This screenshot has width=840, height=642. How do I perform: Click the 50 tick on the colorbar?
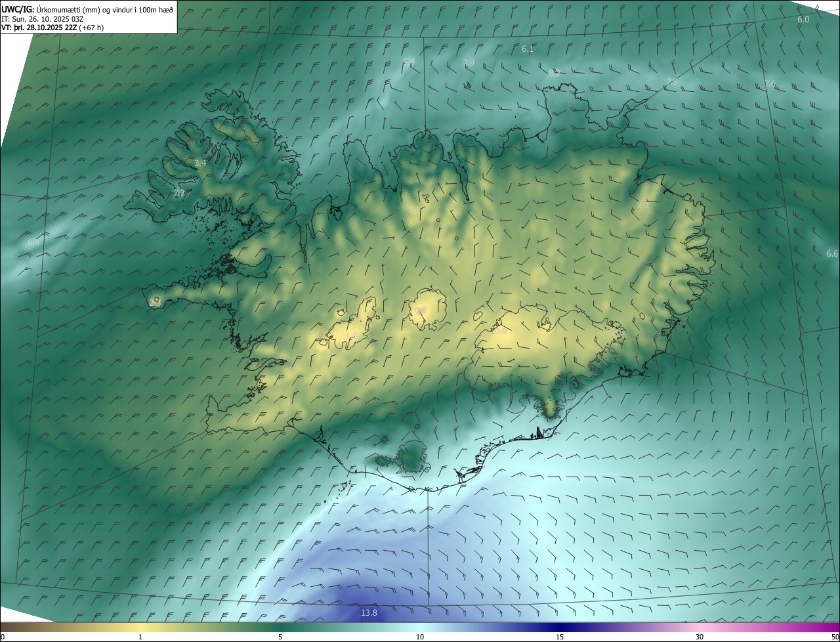(x=835, y=637)
